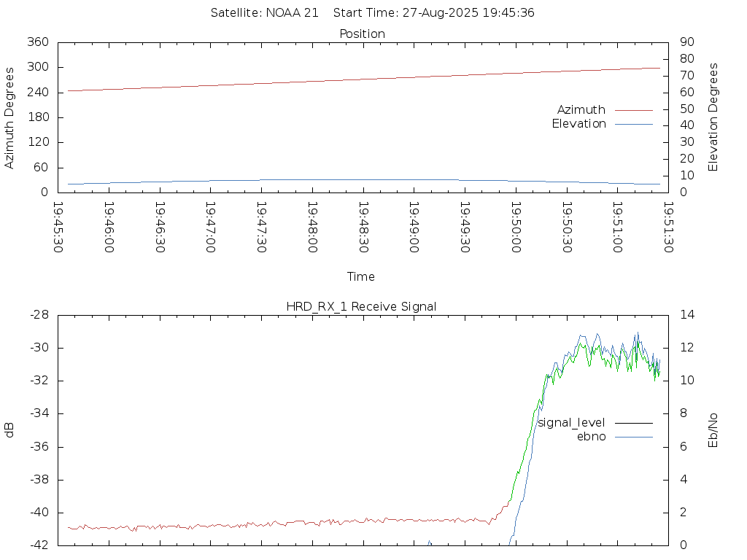
Task: Click the red Azimuth legend line sample
Action: point(634,111)
